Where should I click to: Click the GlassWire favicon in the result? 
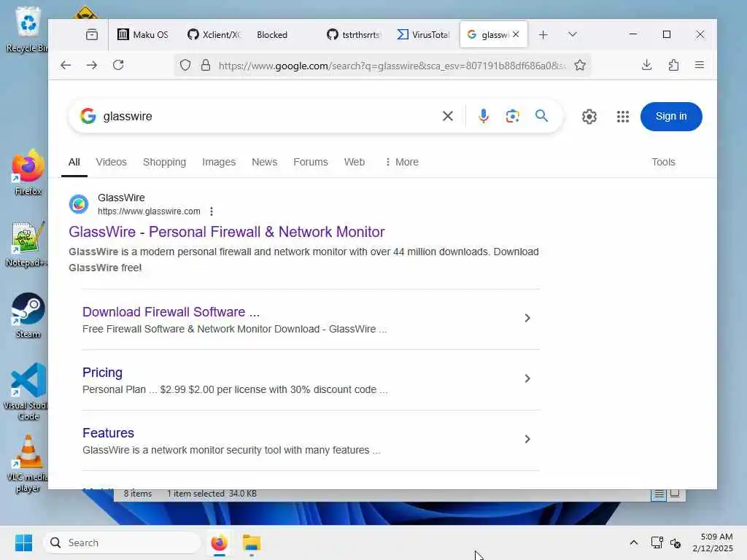[79, 204]
